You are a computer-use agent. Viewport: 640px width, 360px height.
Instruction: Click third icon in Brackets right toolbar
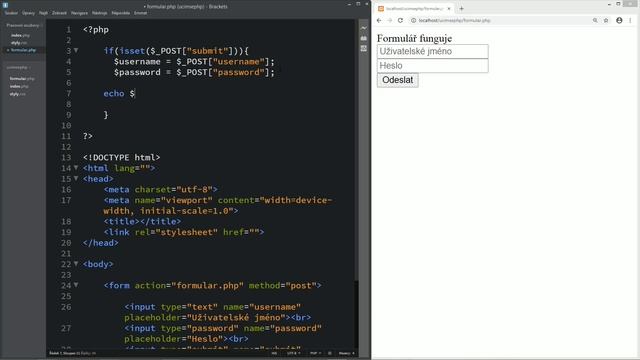pyautogui.click(x=364, y=48)
